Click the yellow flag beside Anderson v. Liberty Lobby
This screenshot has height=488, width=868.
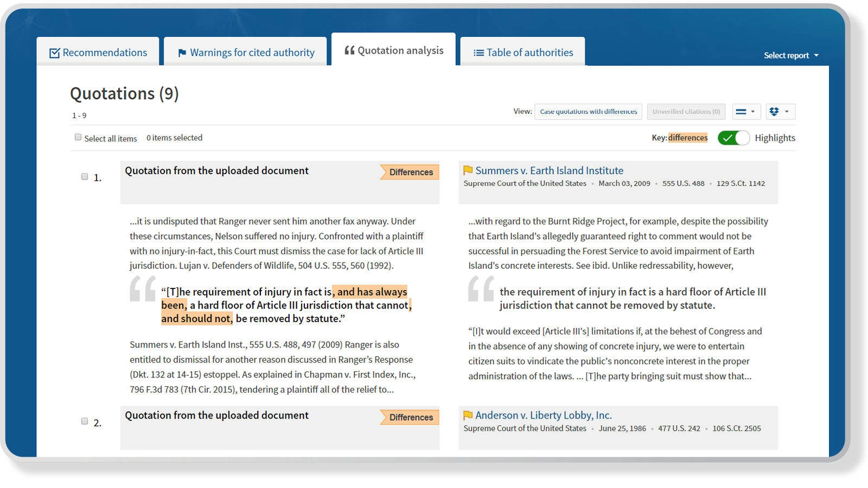468,415
